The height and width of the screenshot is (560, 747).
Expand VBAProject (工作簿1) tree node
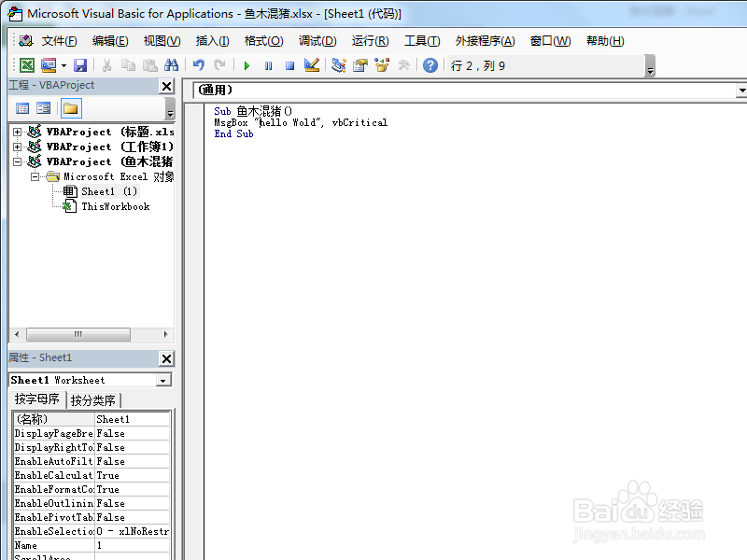coord(17,147)
